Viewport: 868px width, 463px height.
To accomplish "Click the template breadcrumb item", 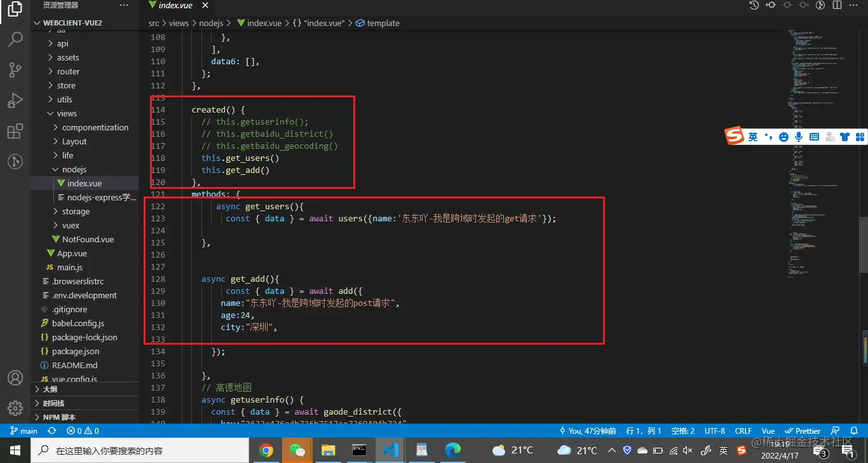I will point(377,23).
